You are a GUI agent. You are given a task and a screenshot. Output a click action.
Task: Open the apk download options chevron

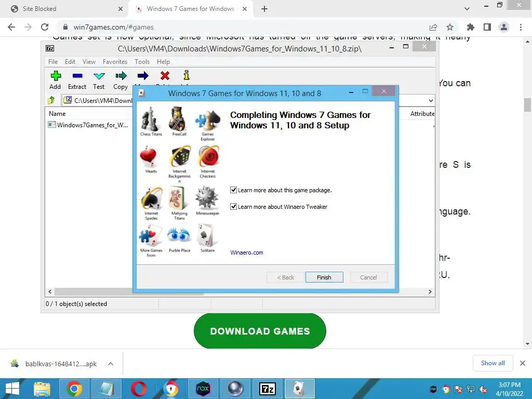tap(111, 364)
